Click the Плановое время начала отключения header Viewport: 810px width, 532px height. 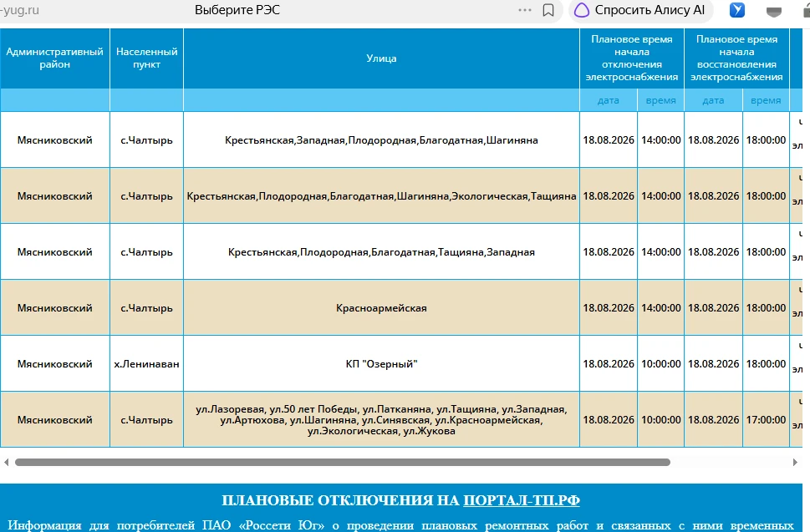tap(632, 58)
